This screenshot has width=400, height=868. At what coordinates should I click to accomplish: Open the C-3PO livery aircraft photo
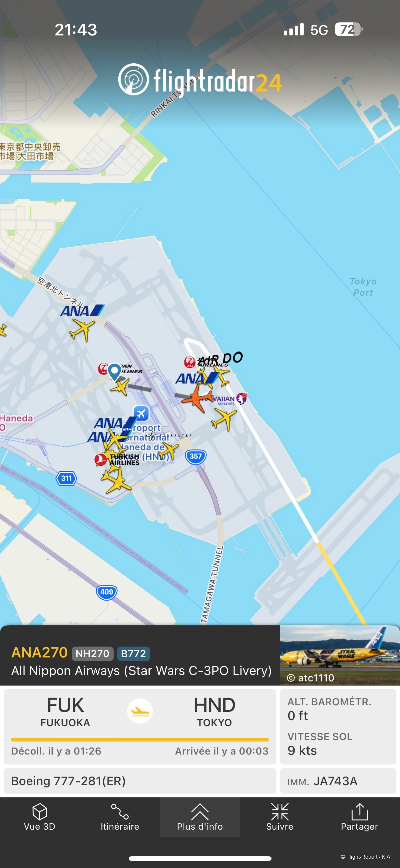(340, 655)
